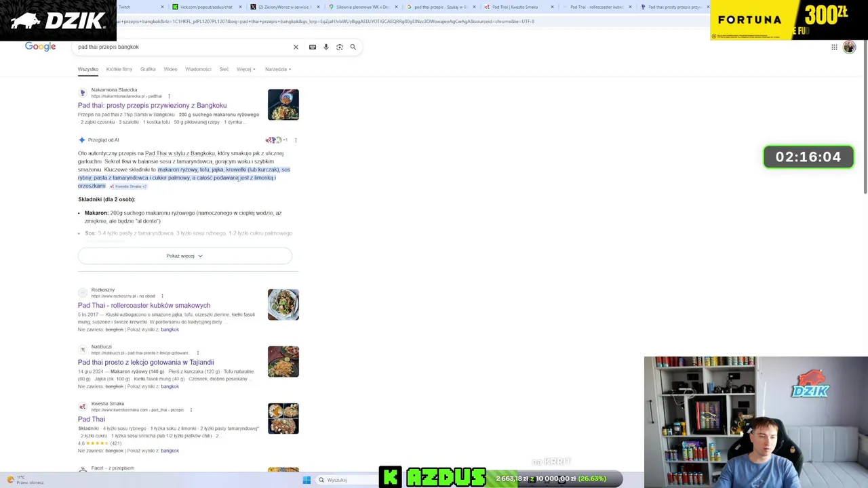
Task: Click the Kwestia Smaku +2 source chip
Action: coord(128,186)
